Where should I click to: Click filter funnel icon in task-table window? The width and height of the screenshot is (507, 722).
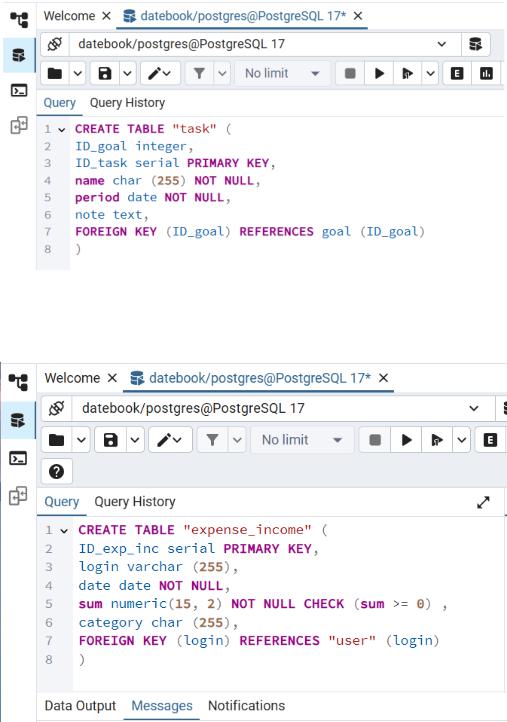tap(199, 73)
